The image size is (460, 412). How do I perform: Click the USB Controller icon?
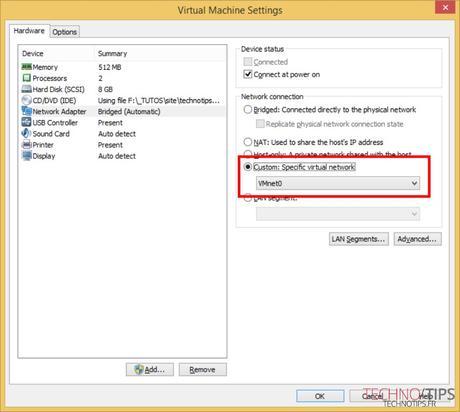pyautogui.click(x=27, y=122)
